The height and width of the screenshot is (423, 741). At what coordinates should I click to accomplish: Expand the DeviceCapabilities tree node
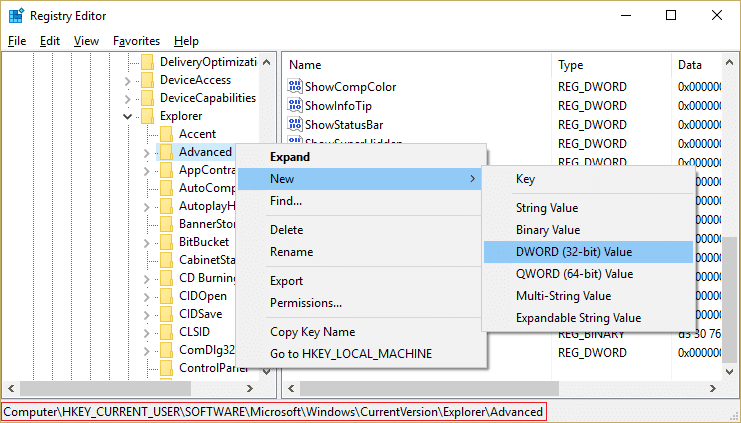[x=128, y=98]
